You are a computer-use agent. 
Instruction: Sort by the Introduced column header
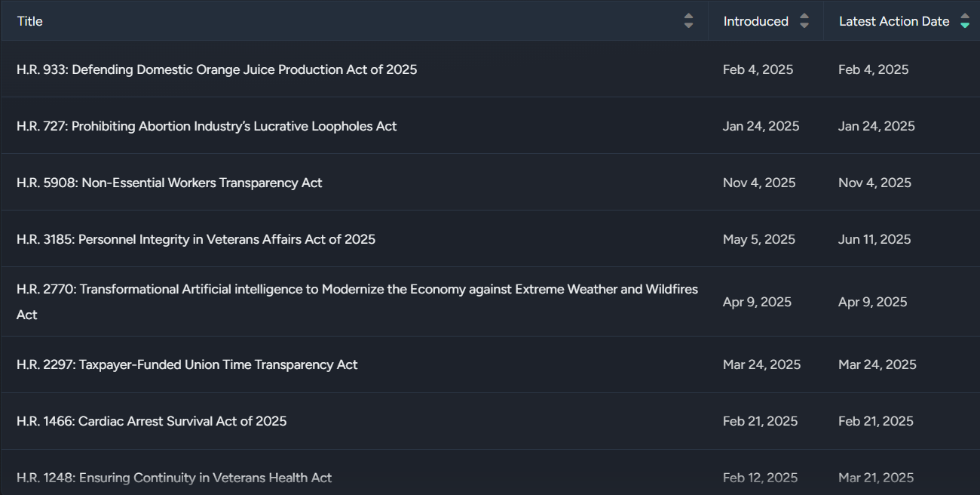coord(755,21)
